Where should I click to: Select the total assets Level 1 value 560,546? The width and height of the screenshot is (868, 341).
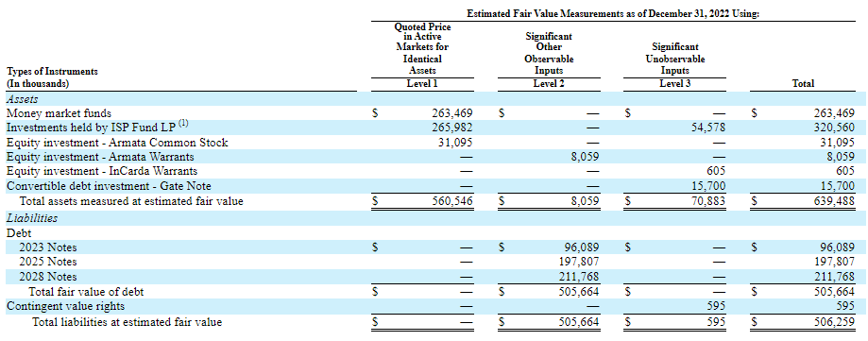click(453, 201)
